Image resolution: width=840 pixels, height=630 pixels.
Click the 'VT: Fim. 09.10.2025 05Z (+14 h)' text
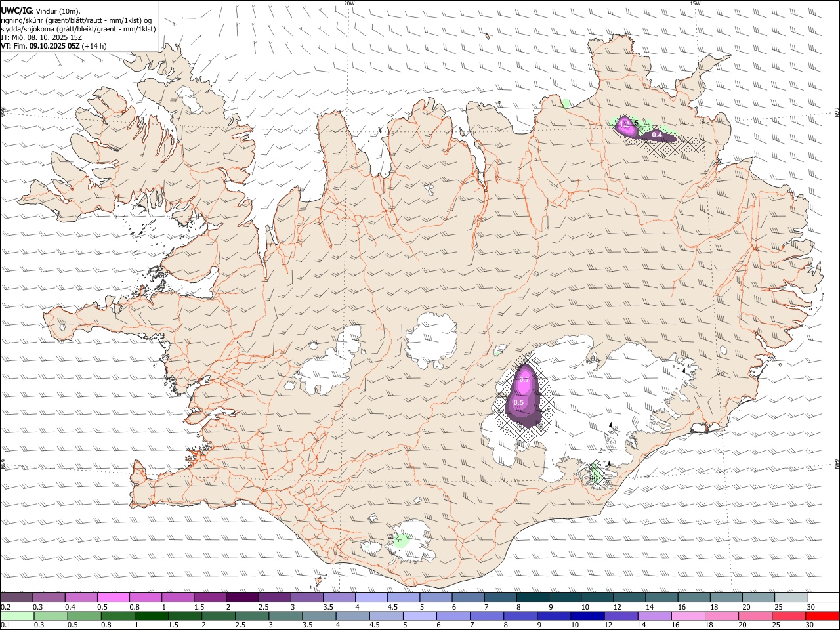coord(54,46)
